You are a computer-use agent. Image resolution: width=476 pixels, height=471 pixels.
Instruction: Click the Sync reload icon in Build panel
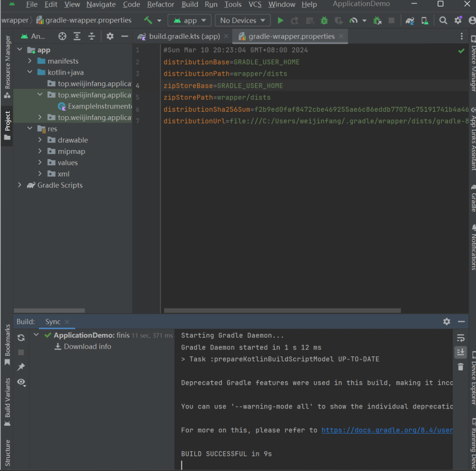coord(21,338)
